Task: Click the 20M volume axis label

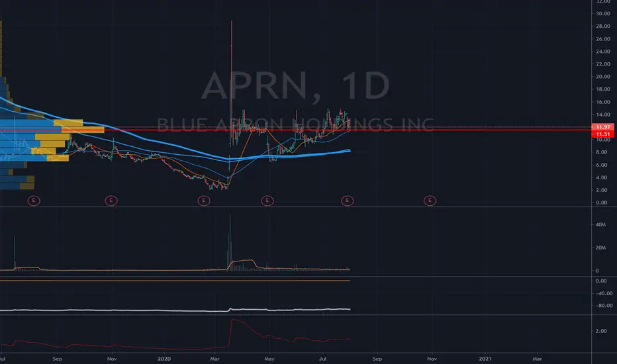Action: 600,248
